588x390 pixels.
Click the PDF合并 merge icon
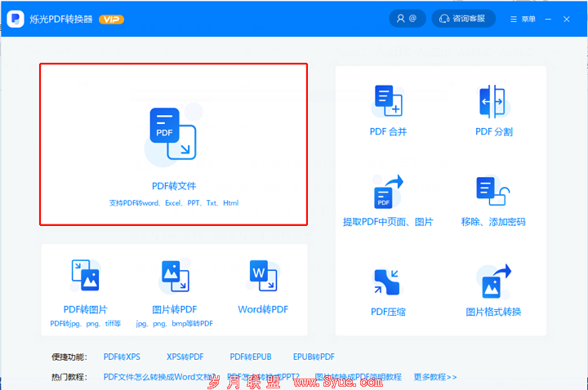click(x=388, y=100)
